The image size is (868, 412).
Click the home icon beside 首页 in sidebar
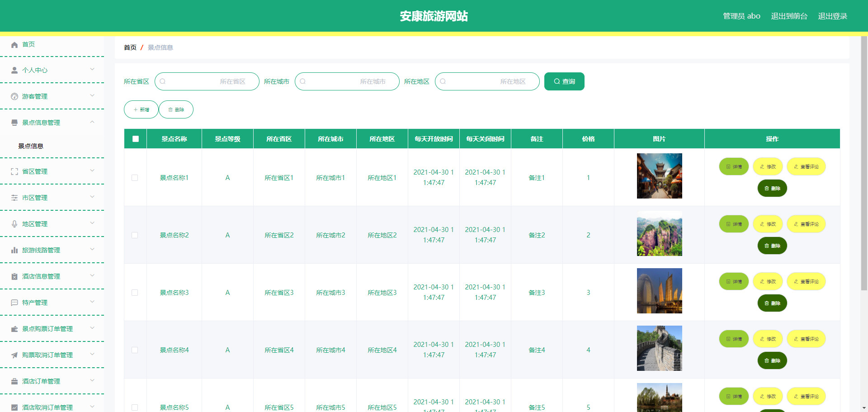pos(14,44)
